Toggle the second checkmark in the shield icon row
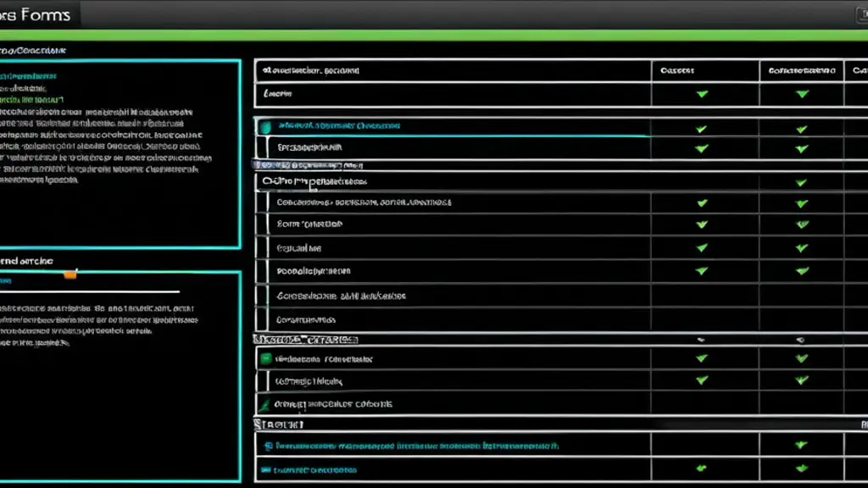The height and width of the screenshot is (488, 868). coord(801,129)
